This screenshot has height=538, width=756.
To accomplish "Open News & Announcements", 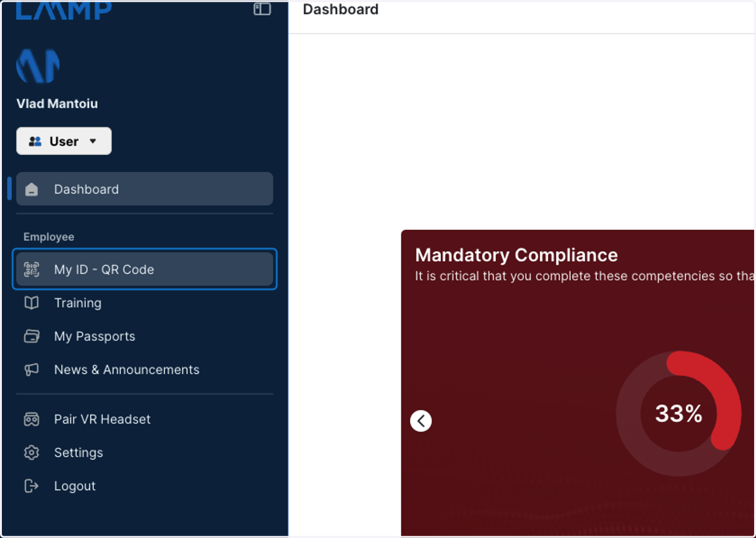I will (144, 370).
